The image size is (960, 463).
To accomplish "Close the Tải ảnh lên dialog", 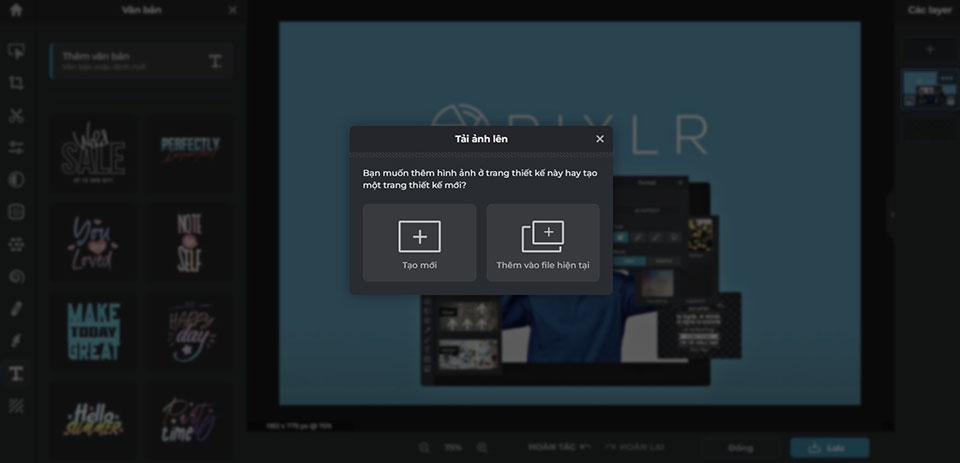I will [x=600, y=139].
